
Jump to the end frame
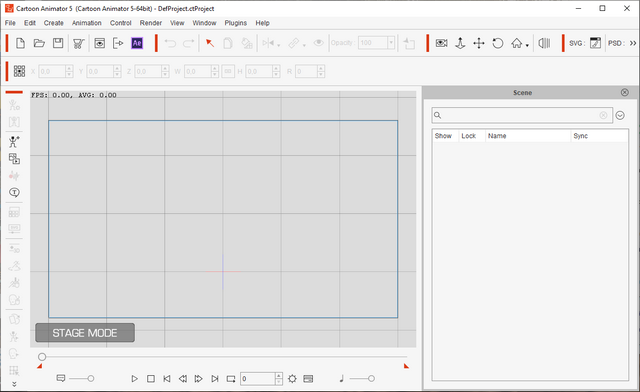click(x=215, y=379)
